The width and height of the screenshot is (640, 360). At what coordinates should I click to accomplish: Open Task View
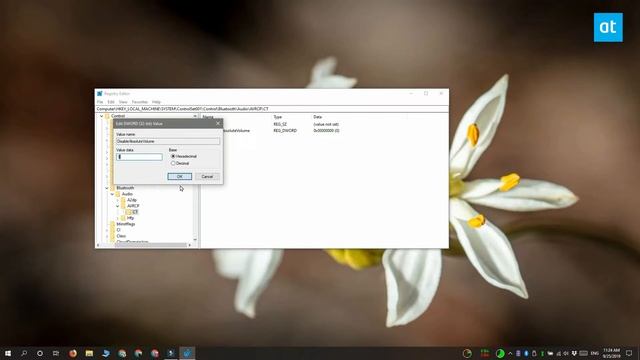(x=56, y=353)
